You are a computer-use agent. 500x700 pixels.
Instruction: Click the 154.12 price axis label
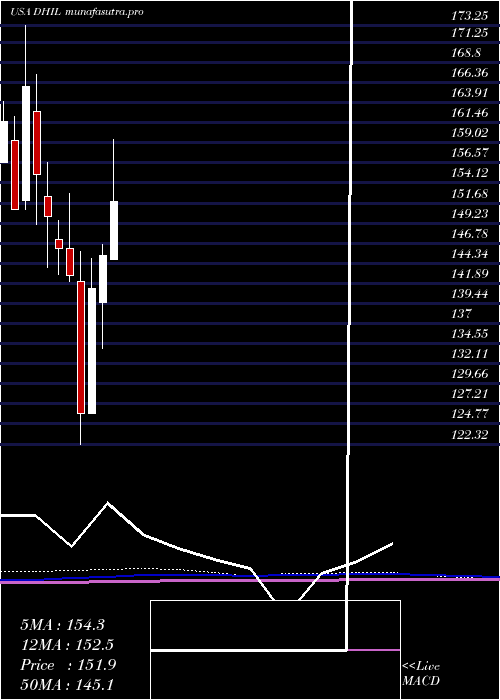[x=469, y=173]
